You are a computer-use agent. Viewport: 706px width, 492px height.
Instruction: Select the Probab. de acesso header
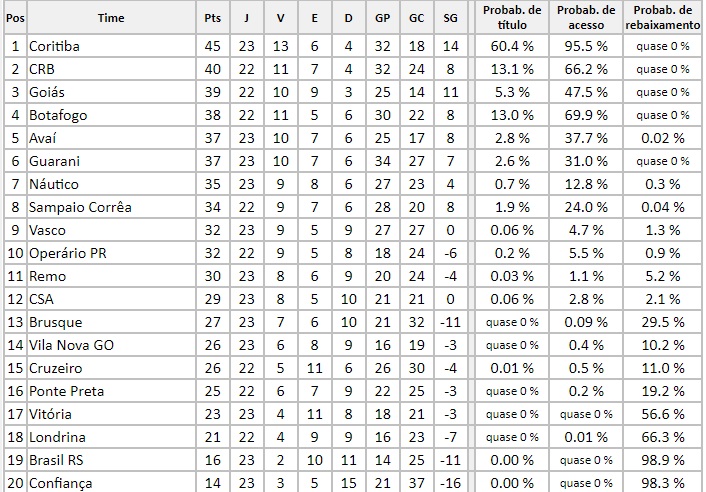(584, 17)
